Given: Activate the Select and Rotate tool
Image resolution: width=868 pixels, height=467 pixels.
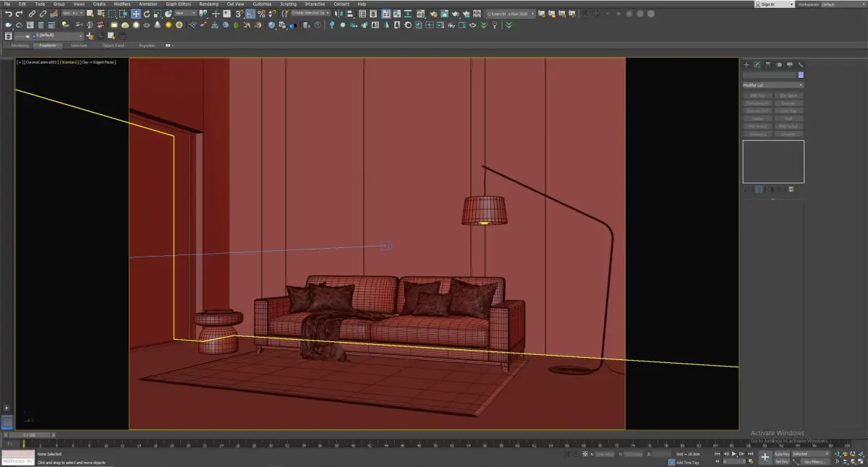Looking at the screenshot, I should (147, 14).
